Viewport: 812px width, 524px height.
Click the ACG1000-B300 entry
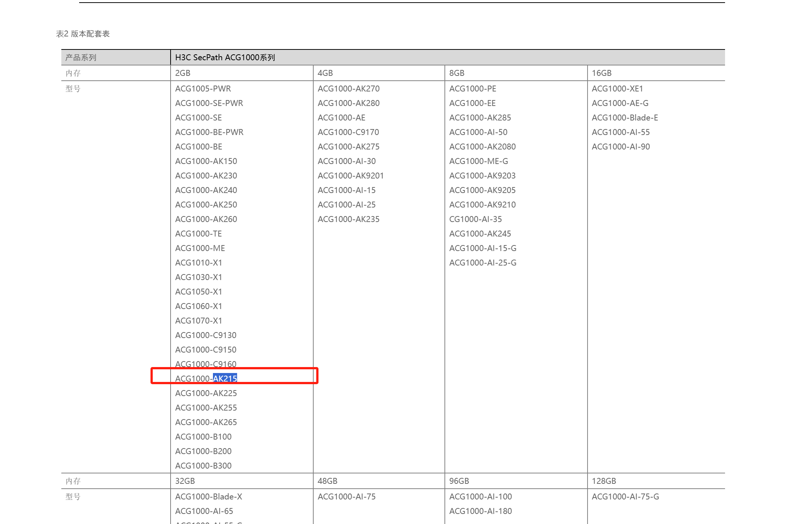203,466
